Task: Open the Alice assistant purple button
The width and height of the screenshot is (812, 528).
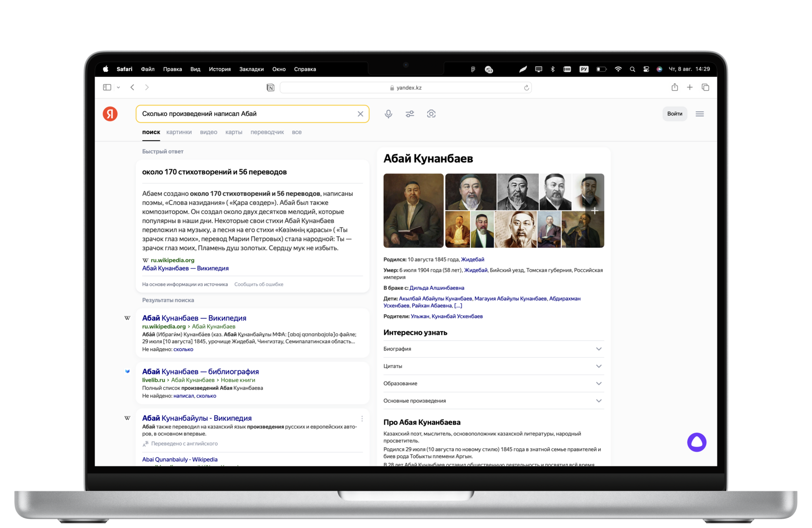Action: [696, 442]
